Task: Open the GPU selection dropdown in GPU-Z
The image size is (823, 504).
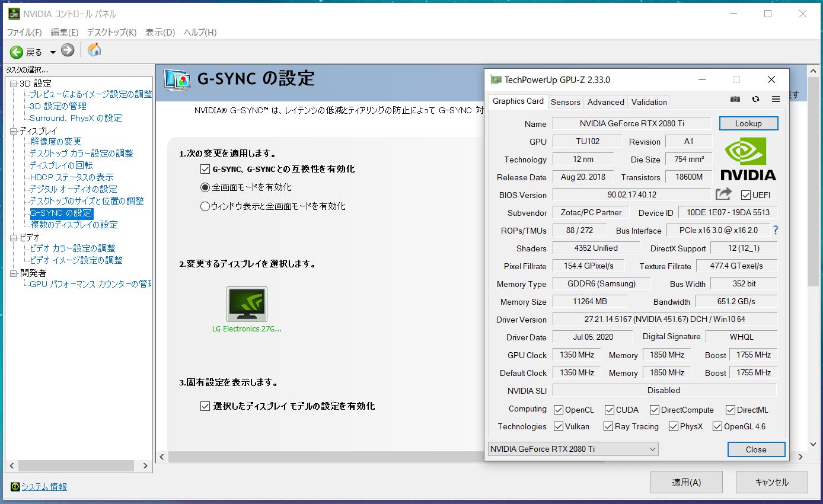Action: click(x=573, y=449)
